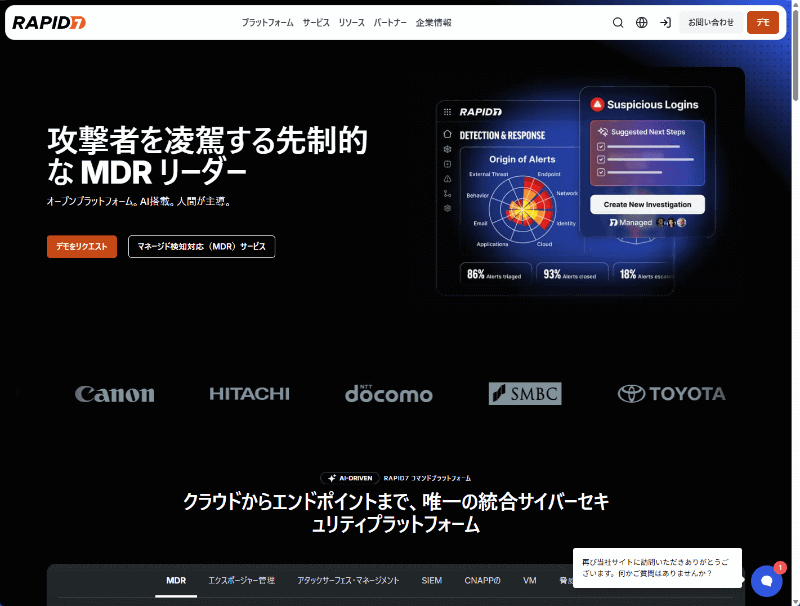
Task: Open the globe language selector icon
Action: click(642, 22)
